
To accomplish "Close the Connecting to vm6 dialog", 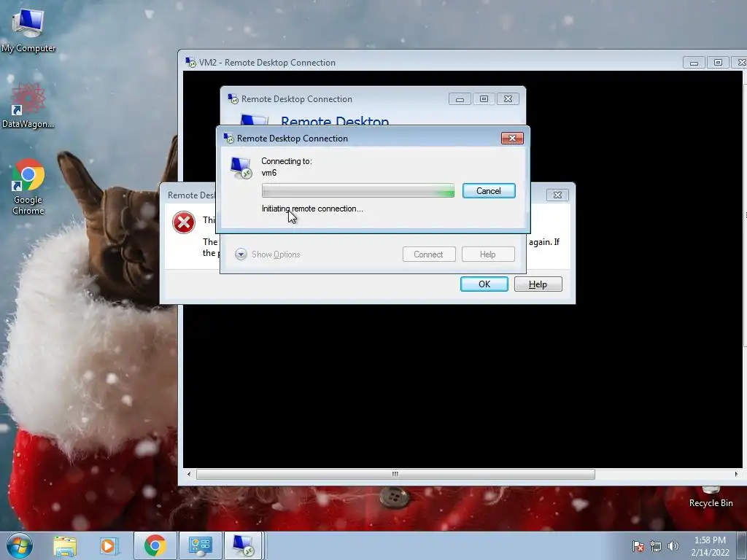I will 512,138.
